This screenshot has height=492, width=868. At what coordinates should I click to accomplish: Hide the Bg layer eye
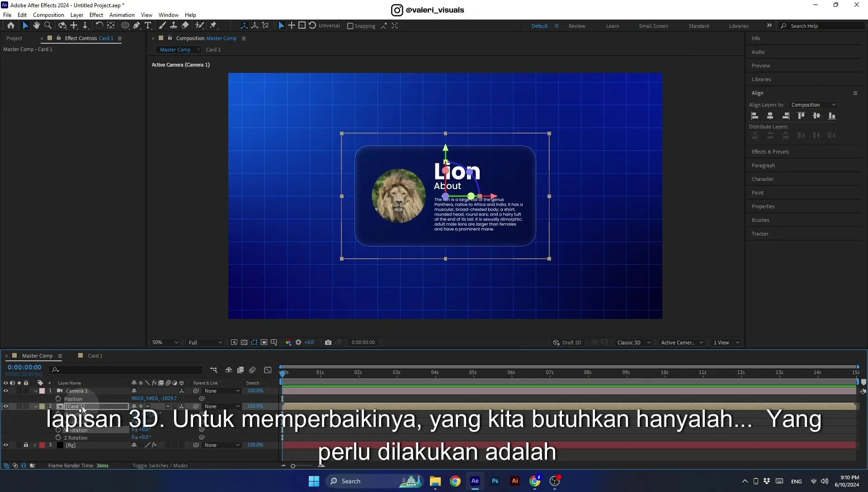pyautogui.click(x=6, y=445)
